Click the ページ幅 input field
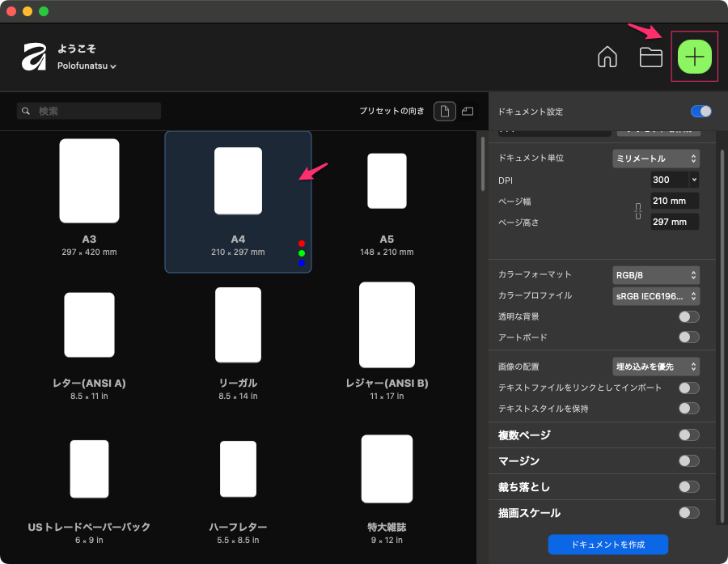 click(x=674, y=201)
